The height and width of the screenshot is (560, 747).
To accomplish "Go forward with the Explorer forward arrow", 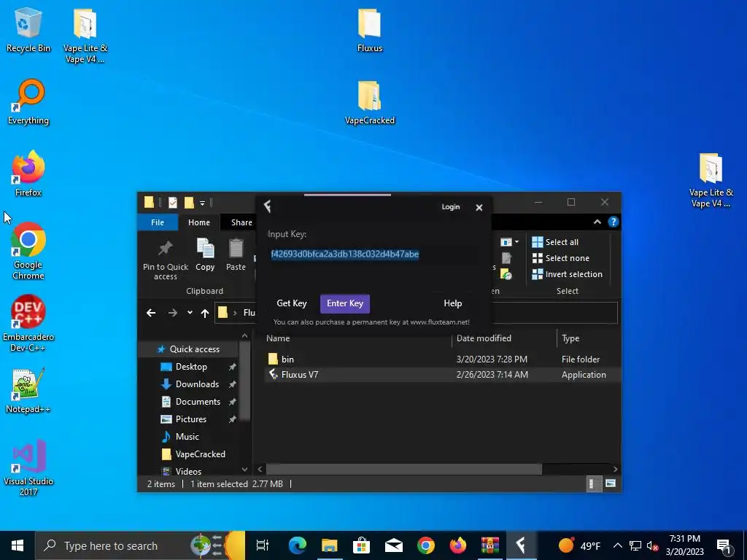I will coord(172,313).
